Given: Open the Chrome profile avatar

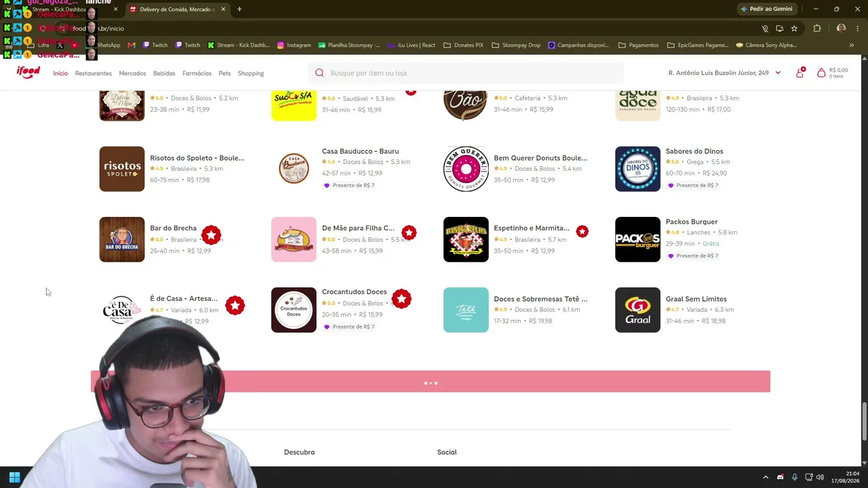Looking at the screenshot, I should (841, 28).
